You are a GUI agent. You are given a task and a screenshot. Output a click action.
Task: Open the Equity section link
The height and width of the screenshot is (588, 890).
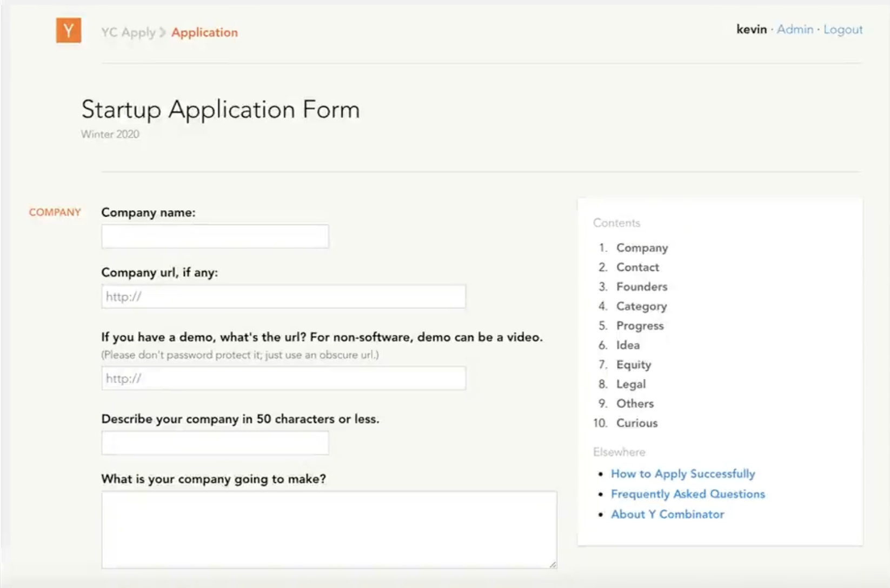coord(634,364)
